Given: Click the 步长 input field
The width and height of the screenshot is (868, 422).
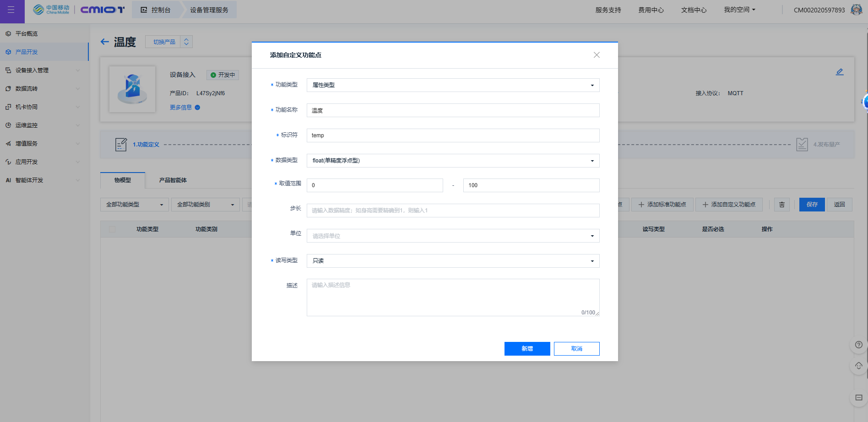Looking at the screenshot, I should pyautogui.click(x=452, y=211).
